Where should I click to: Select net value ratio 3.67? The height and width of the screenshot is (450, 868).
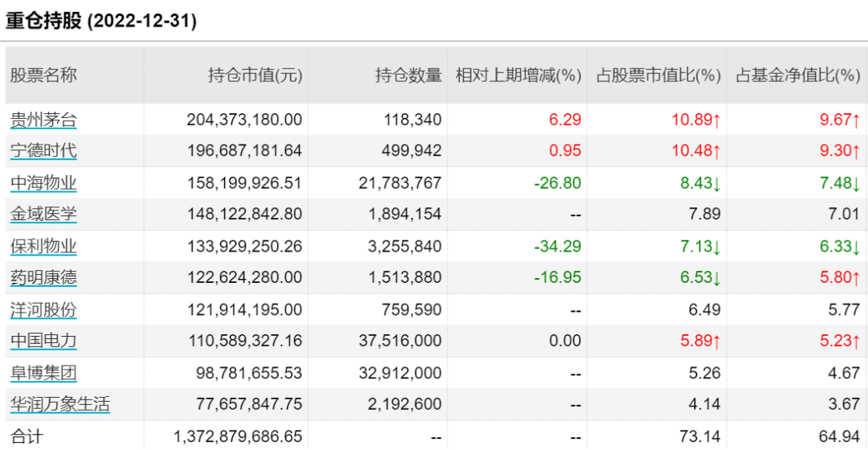(x=844, y=404)
